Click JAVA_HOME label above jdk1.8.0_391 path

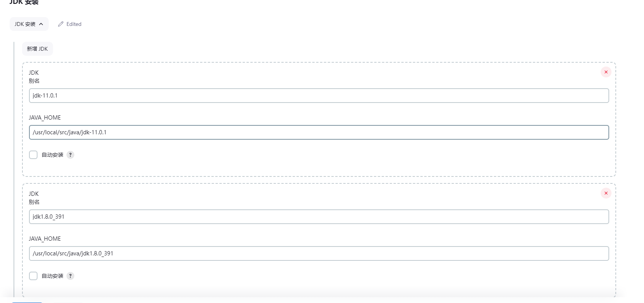45,239
